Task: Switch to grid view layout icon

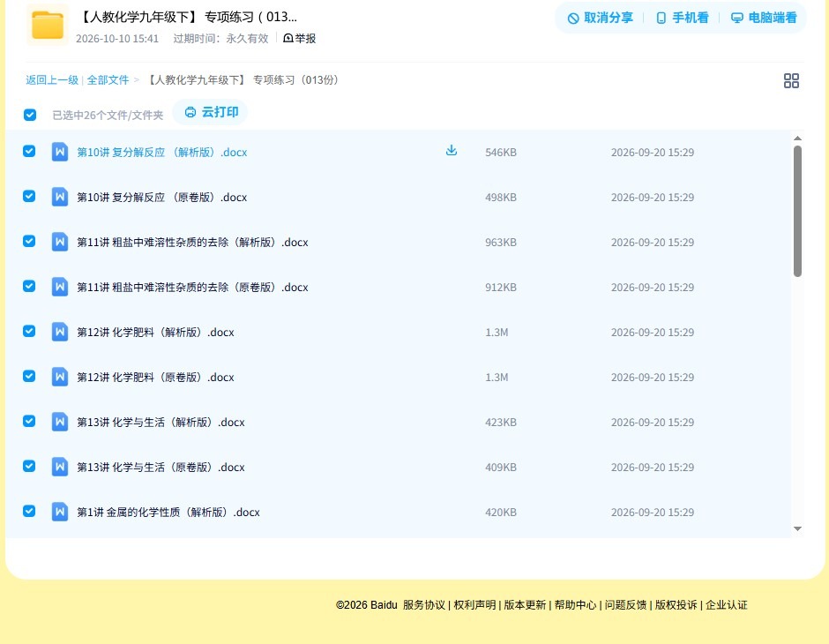Action: [791, 81]
